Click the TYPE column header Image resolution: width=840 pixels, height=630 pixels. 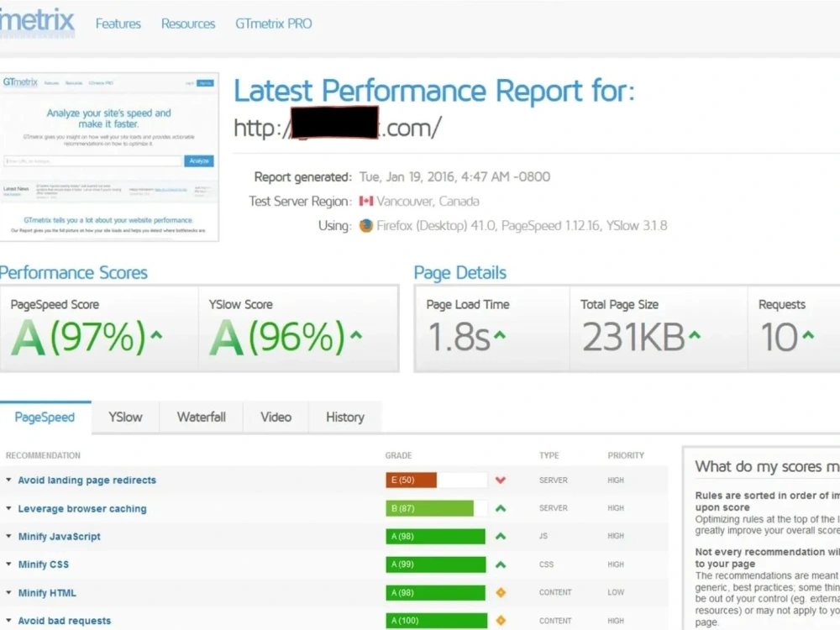549,455
